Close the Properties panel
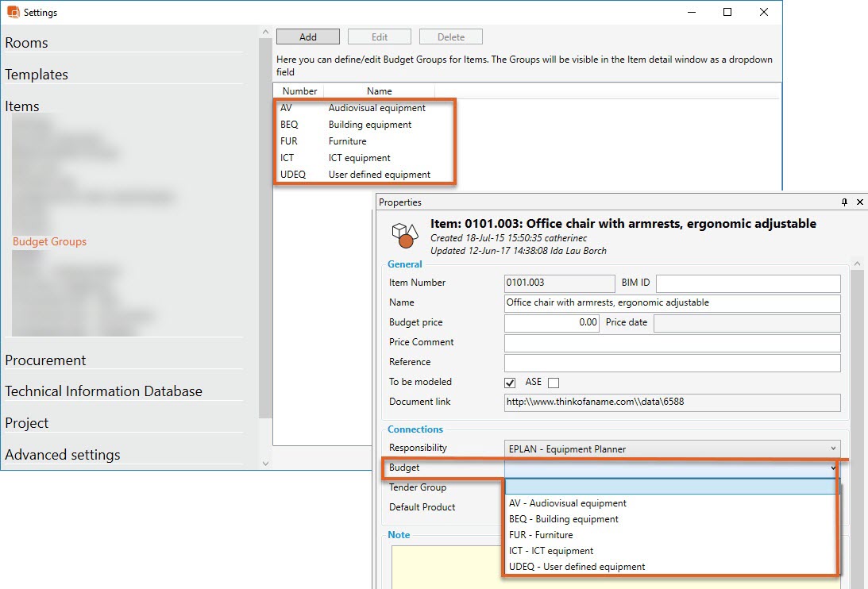This screenshot has height=589, width=868. point(859,202)
